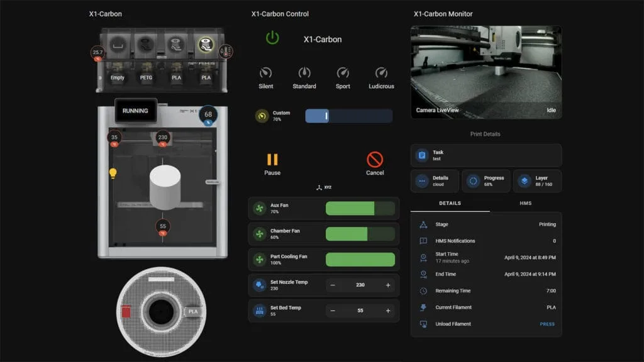Viewport: 644px width, 362px height.
Task: Increase the bed temperature with plus
Action: coord(388,311)
